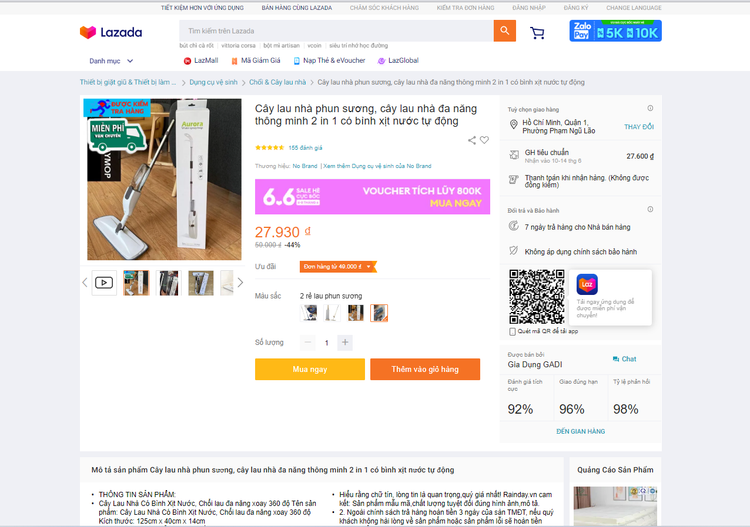Click the Mua ngay button
Viewport: 750px width, 527px height.
coord(310,369)
